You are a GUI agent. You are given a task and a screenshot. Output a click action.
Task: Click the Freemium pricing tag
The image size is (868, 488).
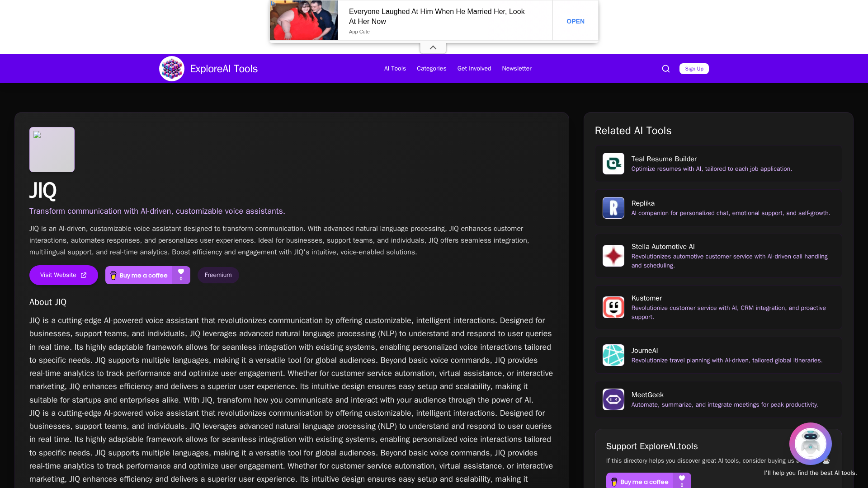218,275
